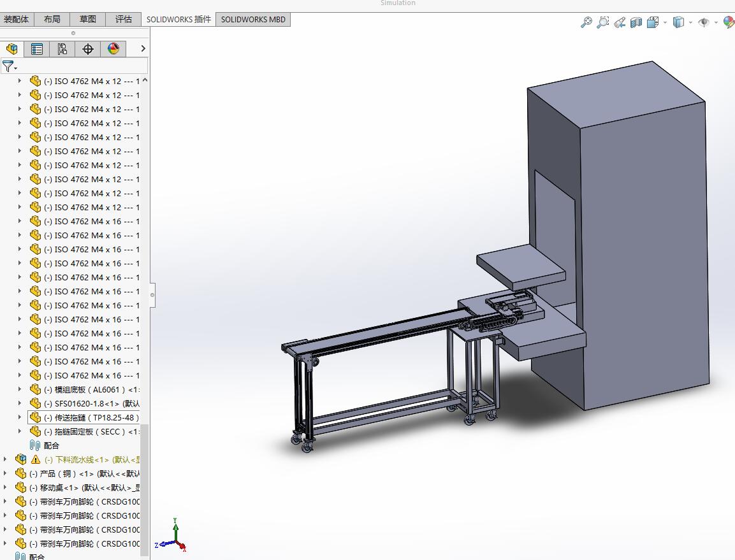Open the ConfigurationManager tab icon
Screen dimensions: 735x560
tap(62, 48)
